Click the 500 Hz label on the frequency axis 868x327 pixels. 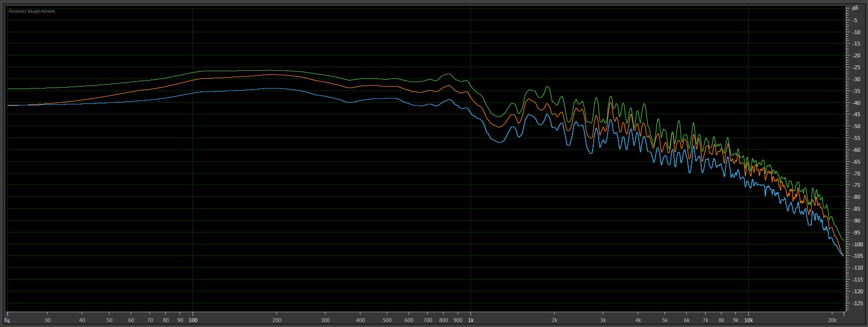pos(387,320)
